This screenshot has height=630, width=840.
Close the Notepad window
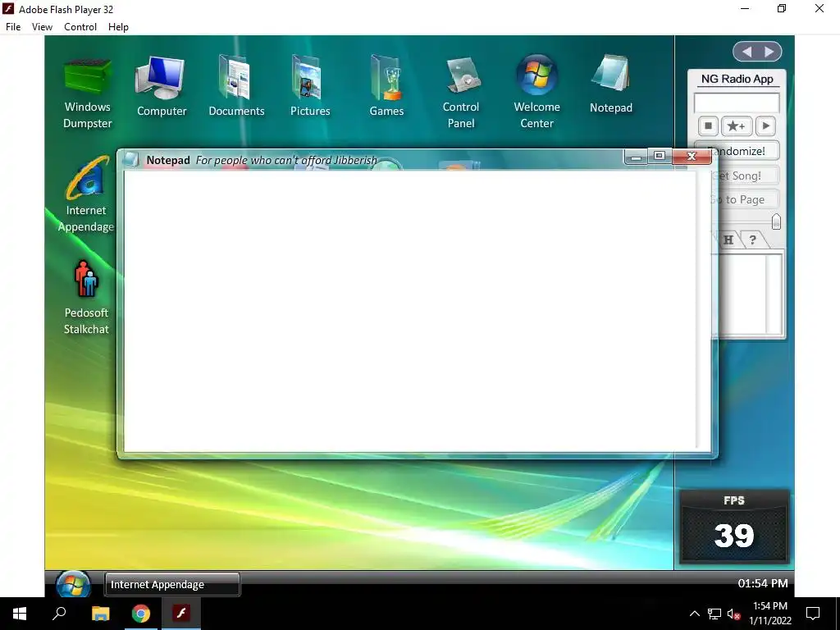click(x=692, y=156)
